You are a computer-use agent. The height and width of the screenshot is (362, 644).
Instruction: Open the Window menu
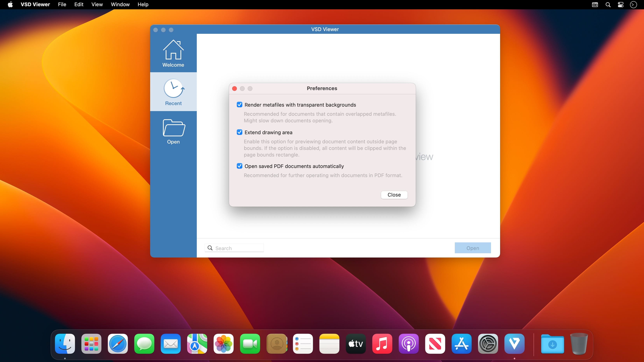tap(120, 4)
